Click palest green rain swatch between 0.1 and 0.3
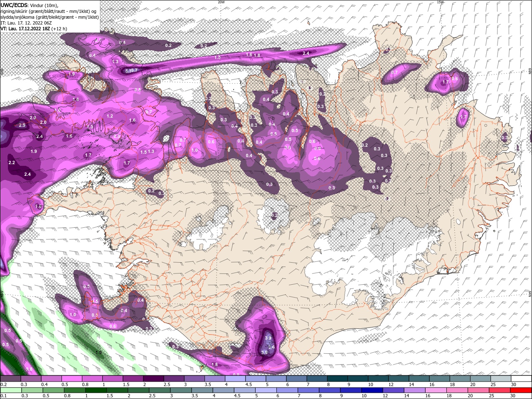The image size is (532, 399). coord(10,390)
